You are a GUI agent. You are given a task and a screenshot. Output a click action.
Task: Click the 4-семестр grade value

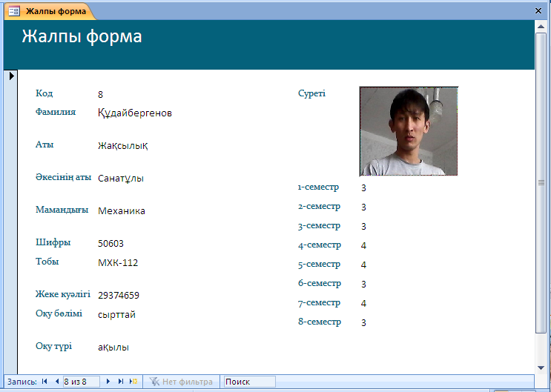(363, 245)
